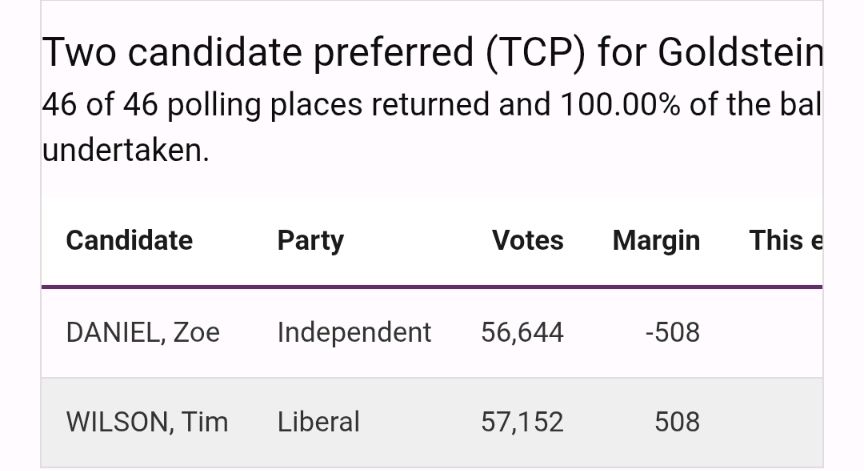This screenshot has width=864, height=471.
Task: Click the purple divider line under headers
Action: 432,287
